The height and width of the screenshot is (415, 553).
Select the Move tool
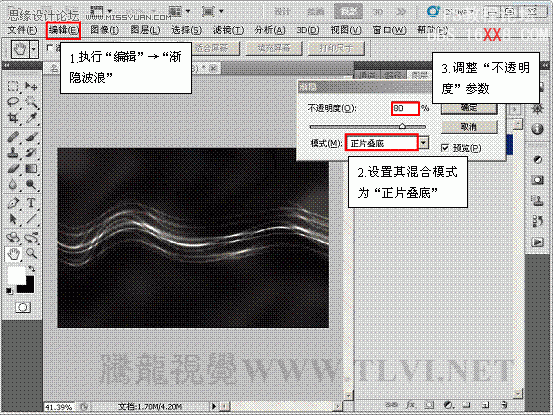pyautogui.click(x=31, y=86)
